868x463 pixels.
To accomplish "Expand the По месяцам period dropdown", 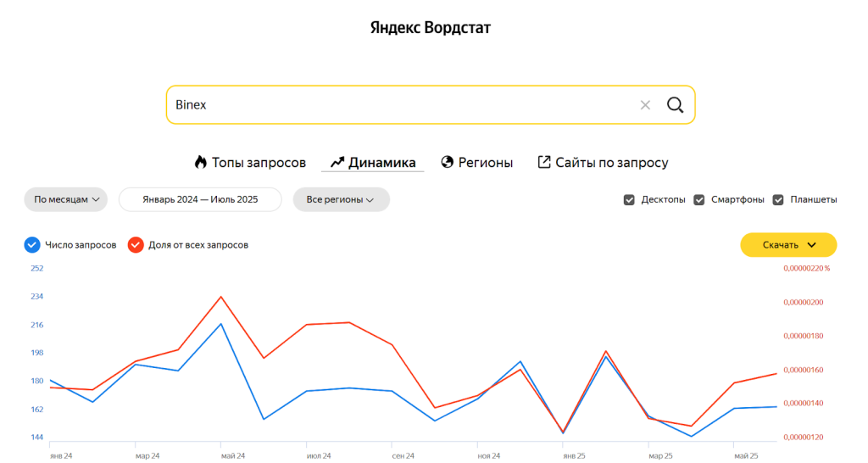I will (x=66, y=200).
